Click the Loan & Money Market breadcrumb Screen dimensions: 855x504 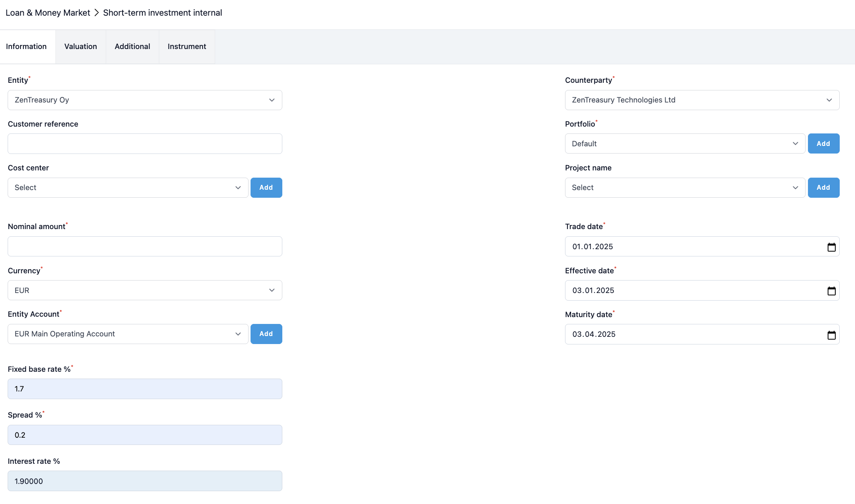tap(48, 13)
